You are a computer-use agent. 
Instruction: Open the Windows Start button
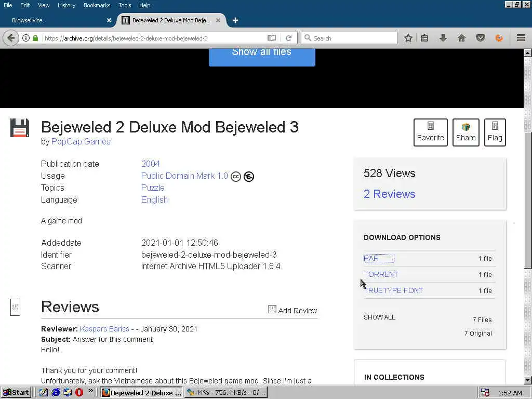tap(16, 393)
